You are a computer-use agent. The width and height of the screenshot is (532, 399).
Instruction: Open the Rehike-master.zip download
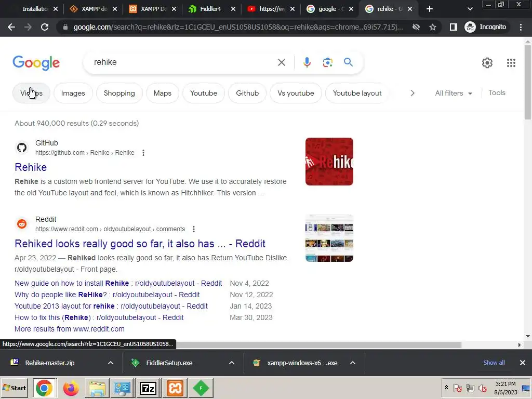pyautogui.click(x=49, y=363)
